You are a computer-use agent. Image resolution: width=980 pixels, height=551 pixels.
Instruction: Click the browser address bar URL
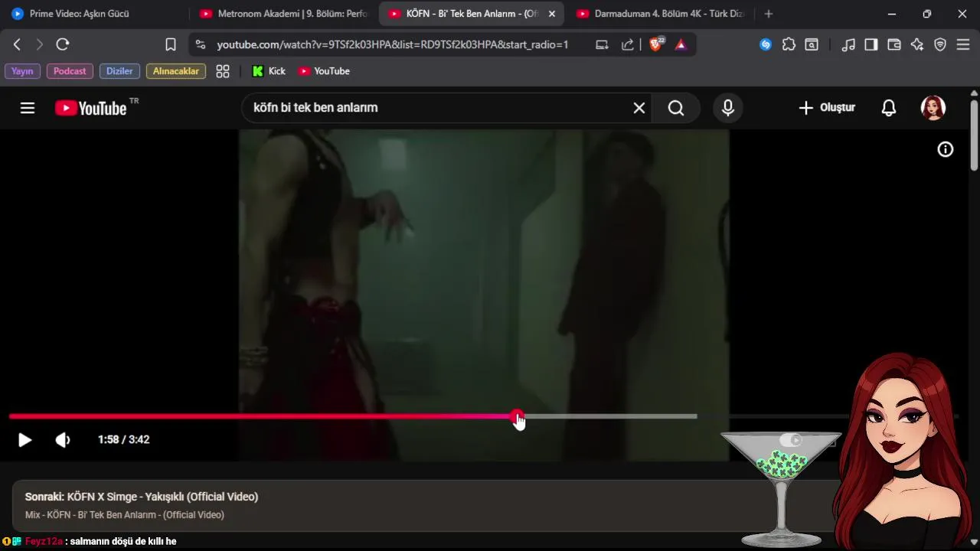393,44
